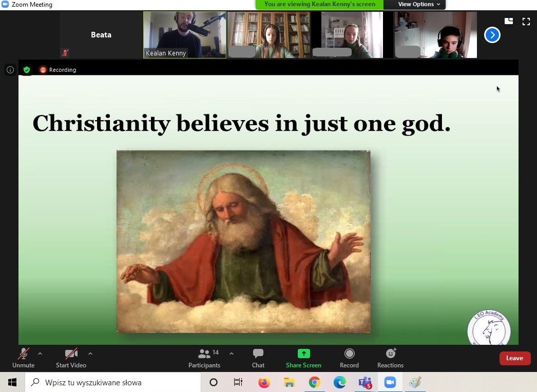Open Paint app from taskbar
This screenshot has width=537, height=392.
coord(415,382)
